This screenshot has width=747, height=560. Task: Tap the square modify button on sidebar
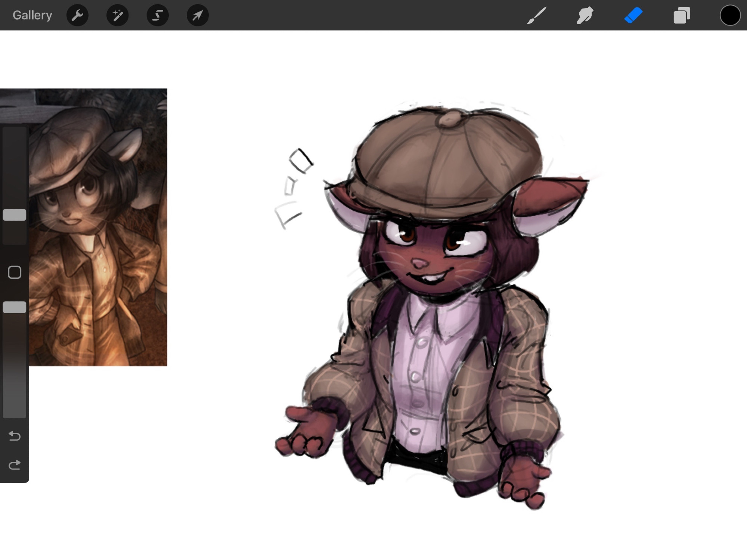(x=15, y=273)
